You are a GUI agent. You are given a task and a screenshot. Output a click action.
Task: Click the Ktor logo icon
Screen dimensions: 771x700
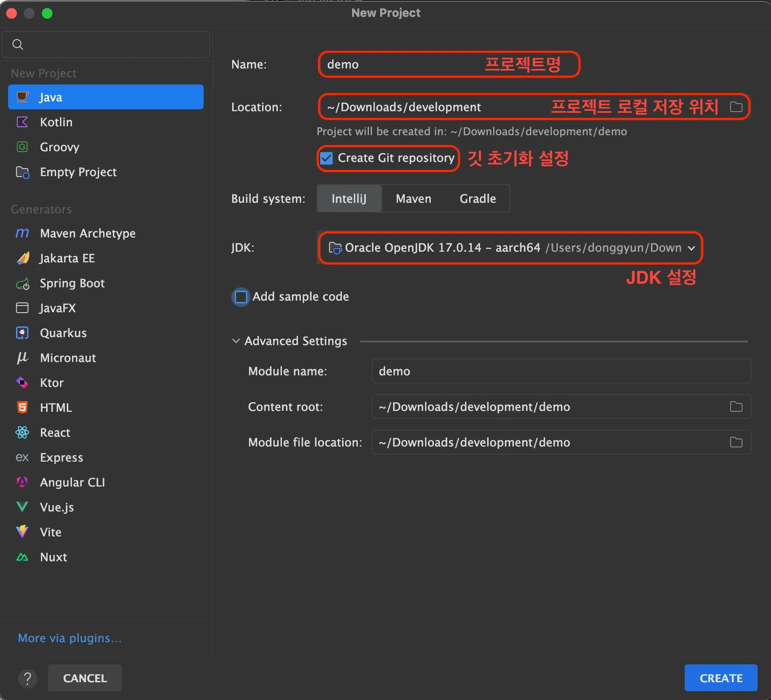pyautogui.click(x=22, y=382)
